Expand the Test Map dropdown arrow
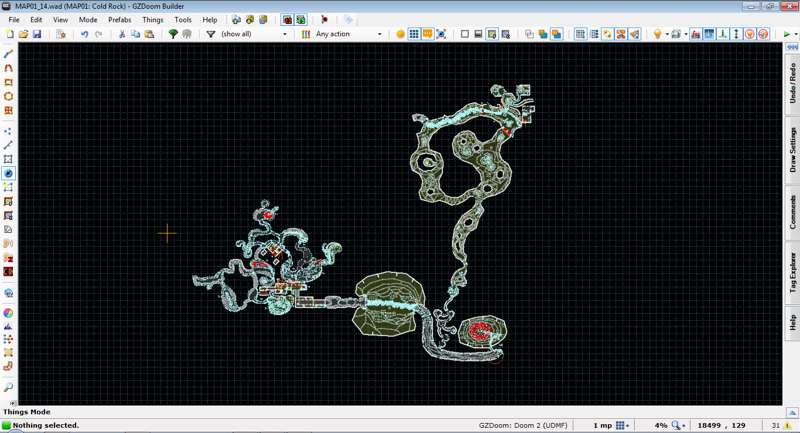The height and width of the screenshot is (433, 800). tap(795, 34)
